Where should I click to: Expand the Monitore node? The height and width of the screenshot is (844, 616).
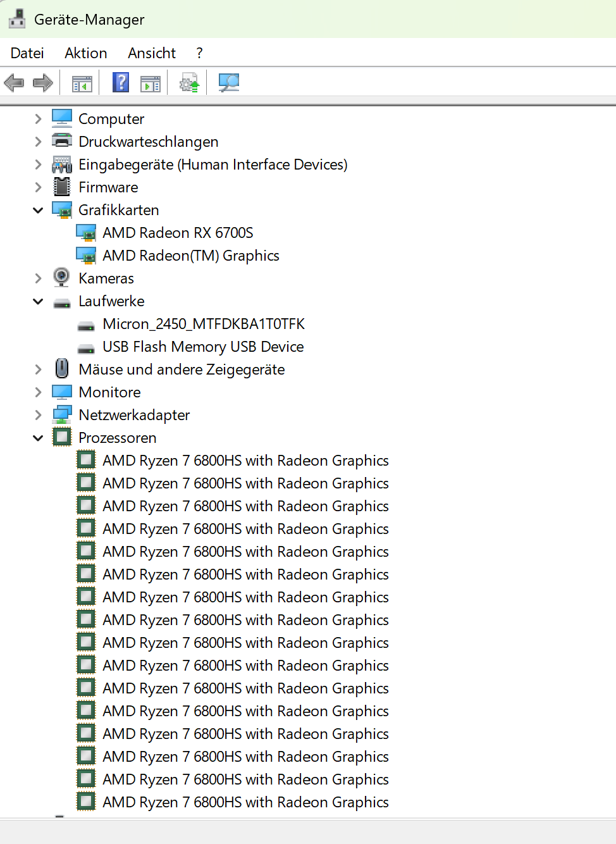pyautogui.click(x=38, y=392)
